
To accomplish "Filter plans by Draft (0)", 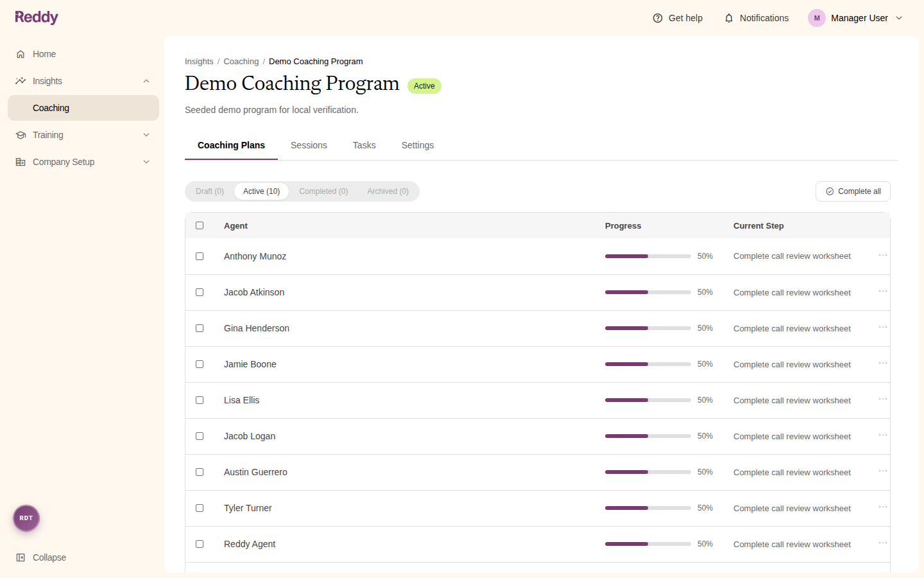I will point(210,191).
